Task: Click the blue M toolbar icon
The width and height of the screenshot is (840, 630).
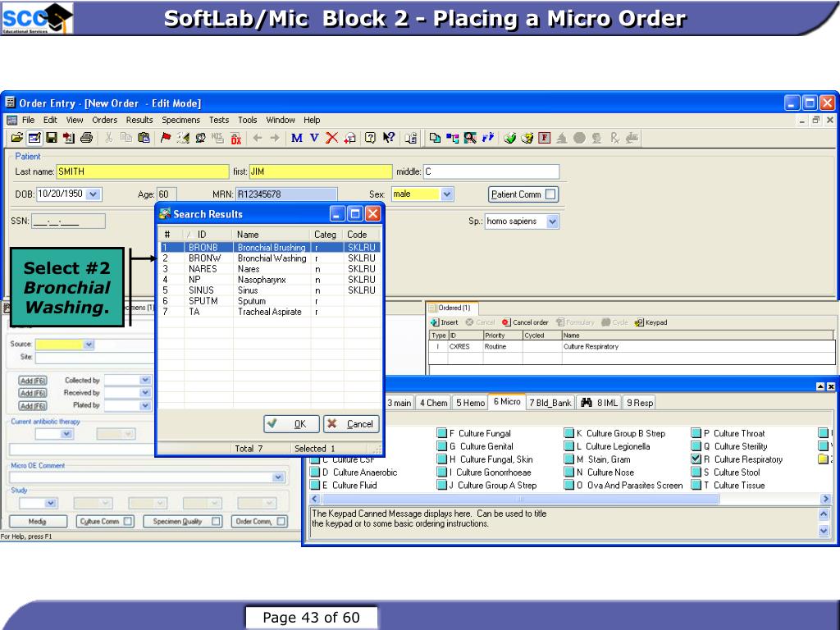Action: pos(297,138)
